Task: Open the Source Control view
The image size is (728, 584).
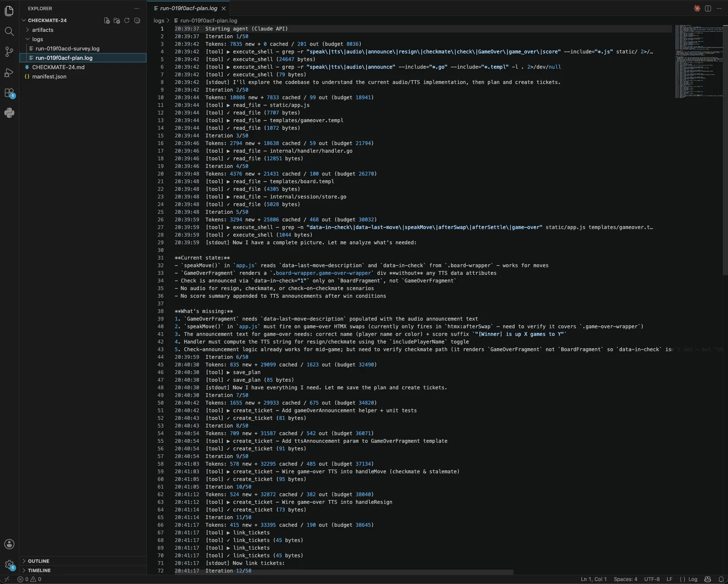Action: (9, 52)
